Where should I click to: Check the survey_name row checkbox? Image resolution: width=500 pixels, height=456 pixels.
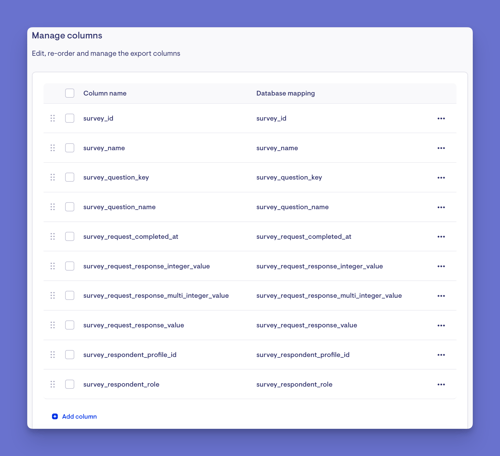point(70,148)
